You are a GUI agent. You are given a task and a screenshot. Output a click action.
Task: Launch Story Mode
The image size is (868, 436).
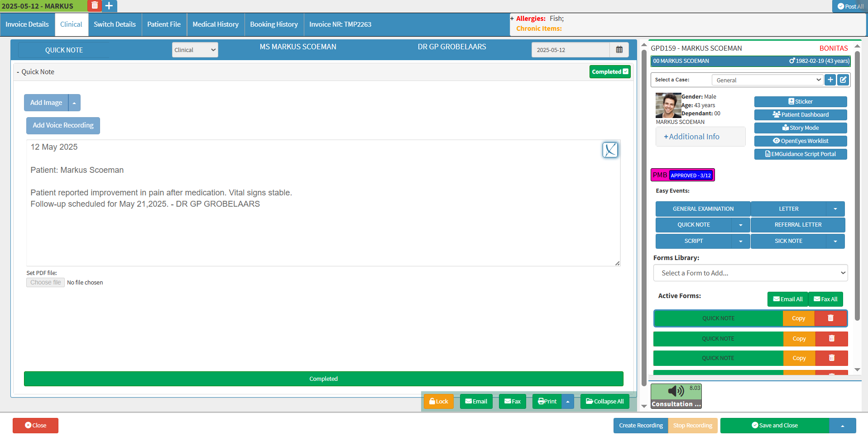tap(801, 128)
